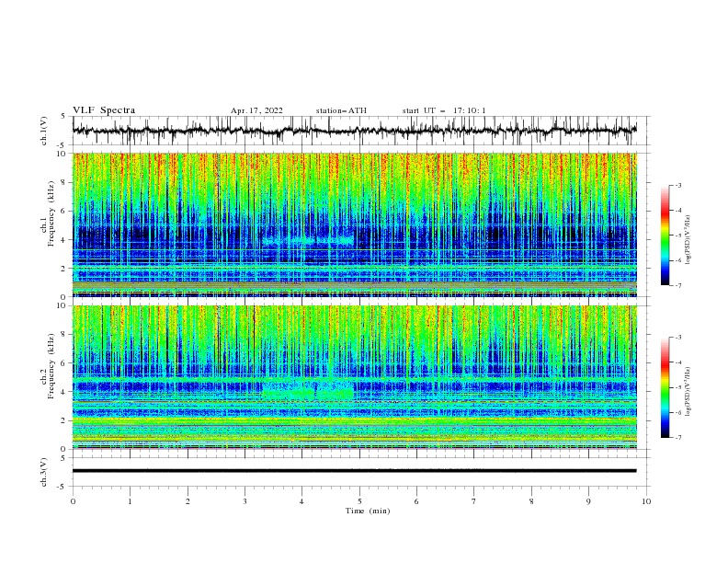Click the "-3" tick on the upper colorbar
The height and width of the screenshot is (563, 728).
pos(678,185)
